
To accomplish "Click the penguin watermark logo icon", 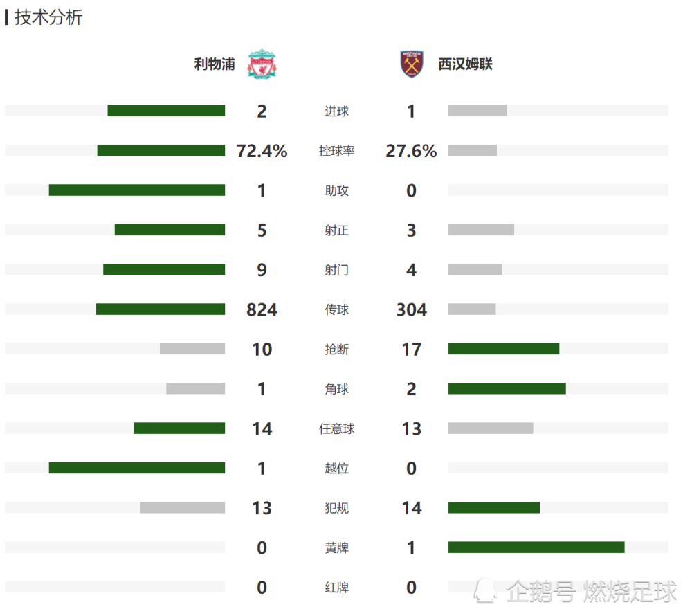I will tap(486, 590).
